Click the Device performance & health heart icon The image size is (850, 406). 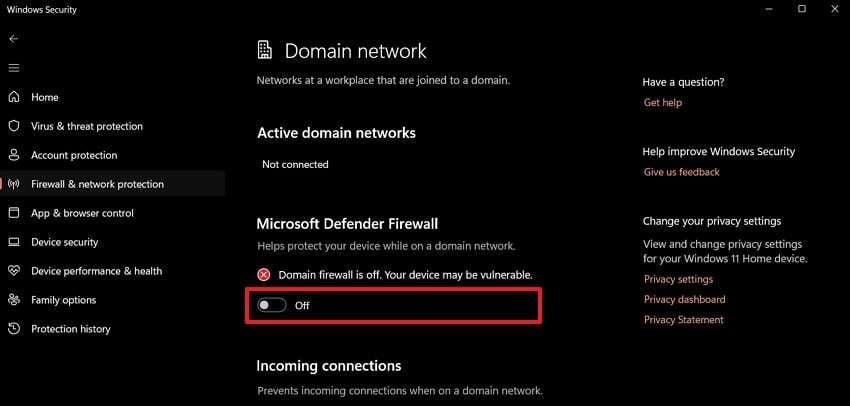click(x=14, y=271)
